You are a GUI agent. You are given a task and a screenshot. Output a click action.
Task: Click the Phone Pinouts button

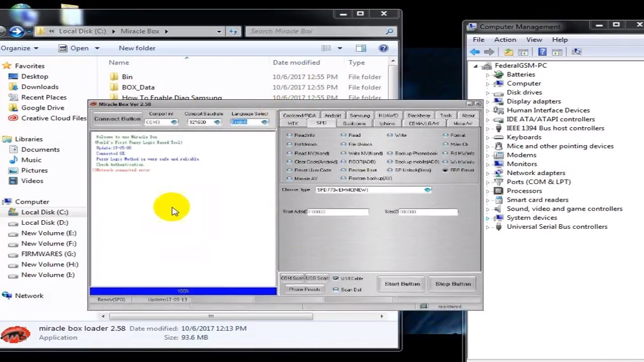[x=304, y=290]
